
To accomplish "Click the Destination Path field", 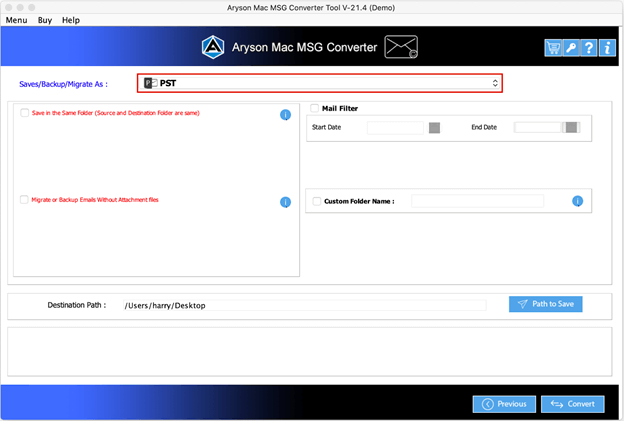I will click(x=304, y=306).
